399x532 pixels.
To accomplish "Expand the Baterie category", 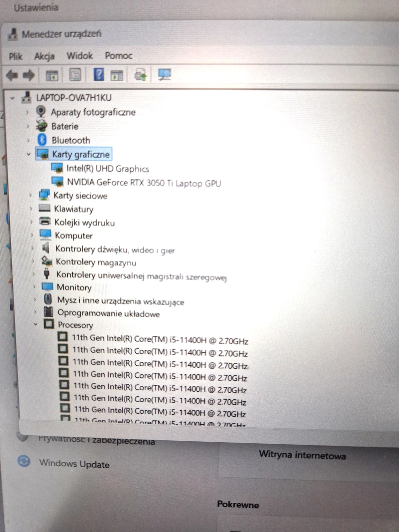I will pyautogui.click(x=28, y=126).
